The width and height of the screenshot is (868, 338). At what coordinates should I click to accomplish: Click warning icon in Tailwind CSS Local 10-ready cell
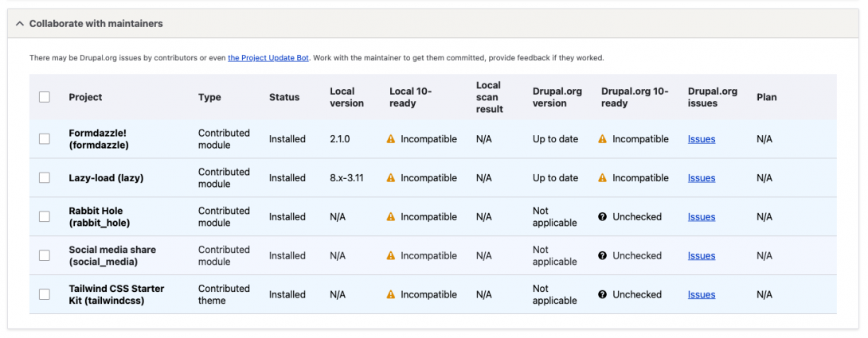point(391,295)
